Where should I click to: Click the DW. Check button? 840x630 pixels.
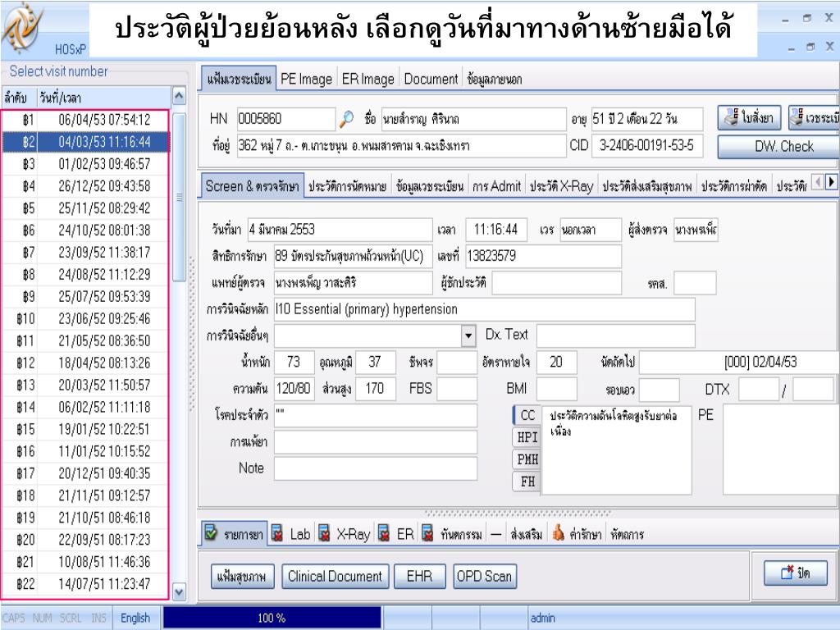pyautogui.click(x=778, y=146)
